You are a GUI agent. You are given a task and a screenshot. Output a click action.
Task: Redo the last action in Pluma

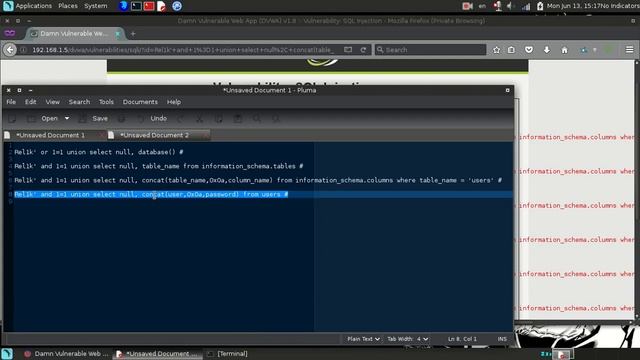[180, 118]
